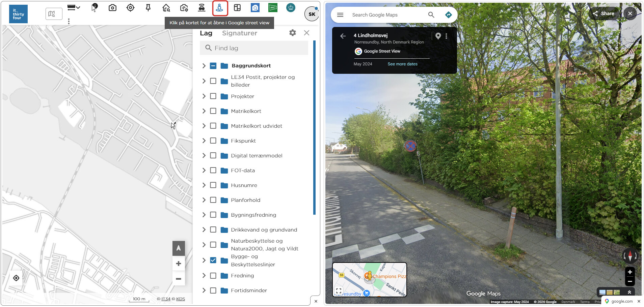The width and height of the screenshot is (644, 307).
Task: Enable the Matrikelkort layer checkbox
Action: pos(213,111)
